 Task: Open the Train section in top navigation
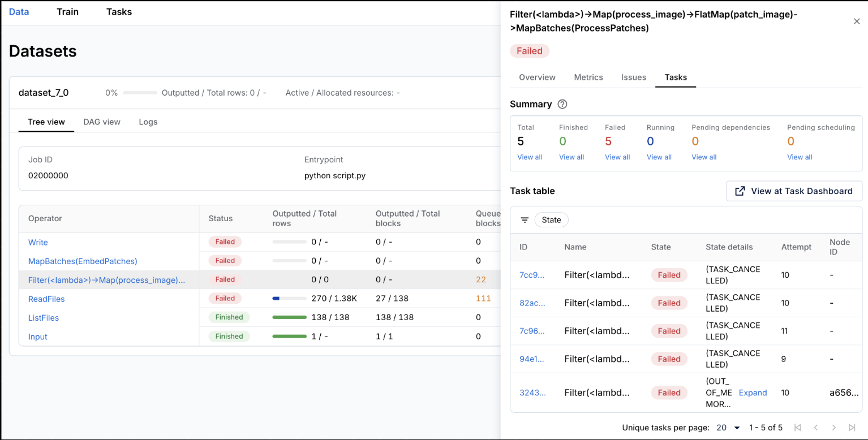point(67,11)
